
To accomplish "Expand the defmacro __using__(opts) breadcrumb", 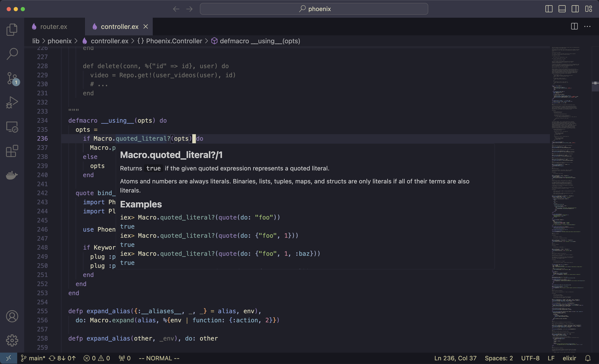I will click(260, 41).
